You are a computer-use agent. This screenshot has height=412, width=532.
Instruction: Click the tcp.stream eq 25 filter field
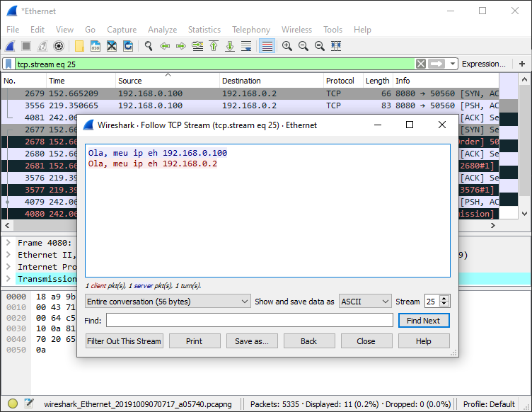tap(214, 64)
